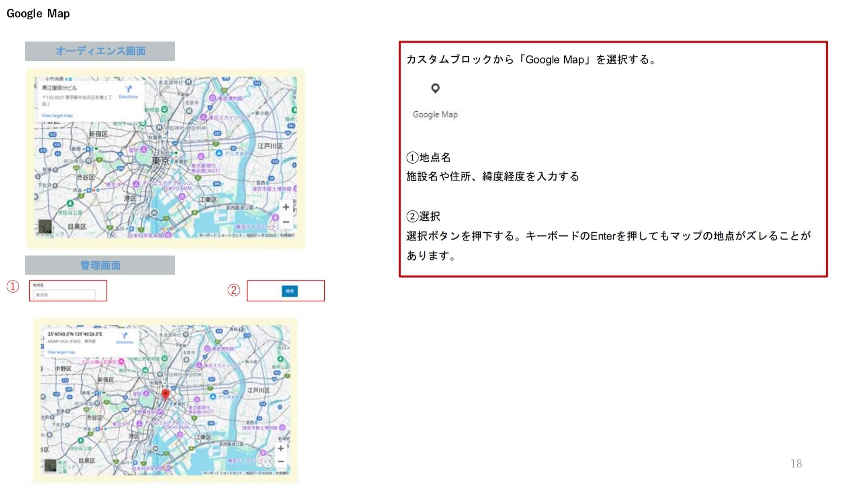868x486 pixels.
Task: Click 東京ディズニーランド marker on admin map
Action: [x=263, y=453]
